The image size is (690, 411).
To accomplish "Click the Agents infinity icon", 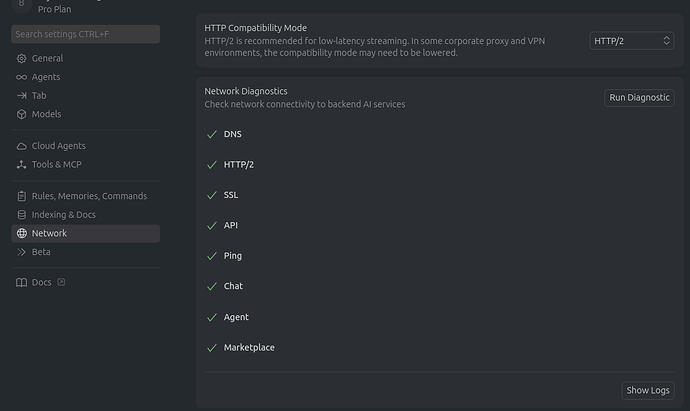I will (22, 77).
